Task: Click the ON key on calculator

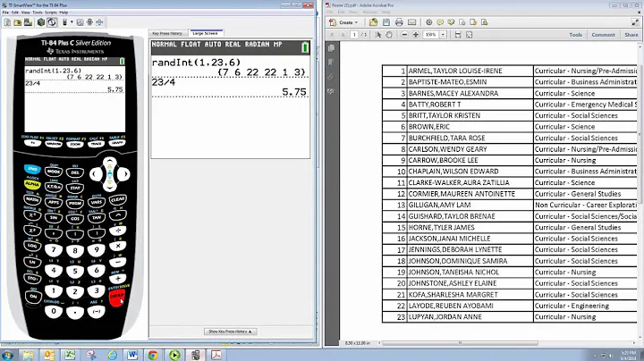Action: (x=33, y=296)
